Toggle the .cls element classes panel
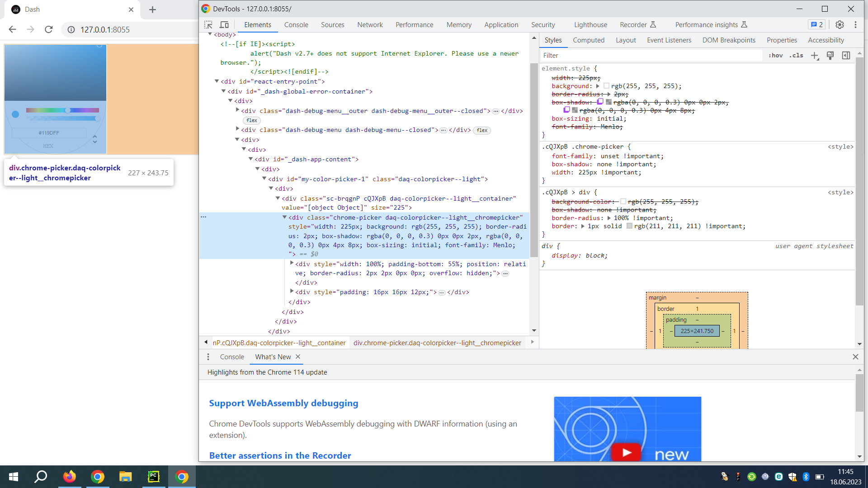 pyautogui.click(x=796, y=56)
